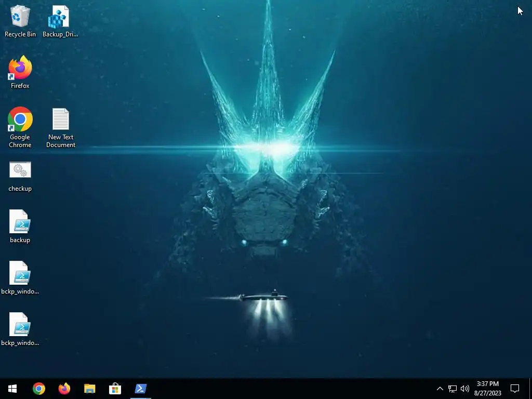This screenshot has height=399, width=532.
Task: Open File Explorer from the taskbar
Action: point(89,389)
